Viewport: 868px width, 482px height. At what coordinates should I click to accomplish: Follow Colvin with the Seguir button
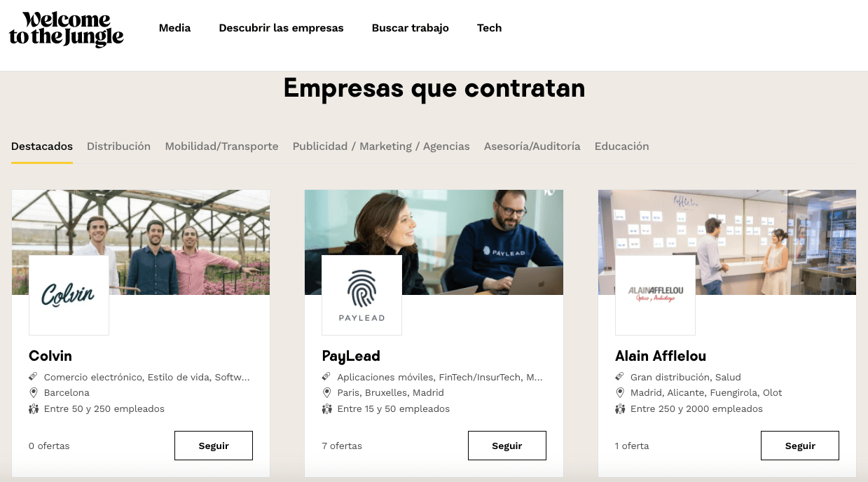pos(214,446)
